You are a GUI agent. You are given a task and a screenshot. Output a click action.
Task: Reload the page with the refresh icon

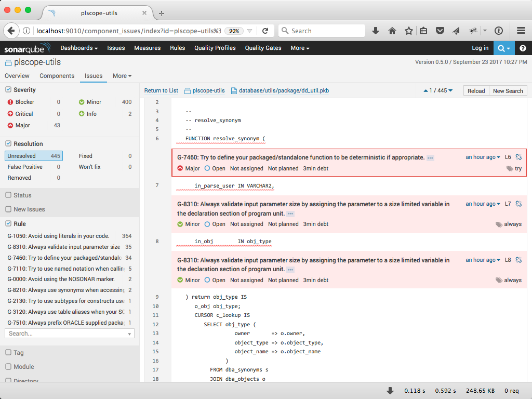coord(265,31)
